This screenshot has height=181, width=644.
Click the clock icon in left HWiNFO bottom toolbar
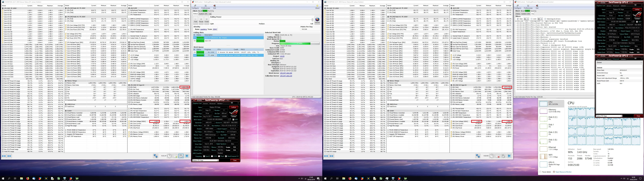[x=170, y=156]
